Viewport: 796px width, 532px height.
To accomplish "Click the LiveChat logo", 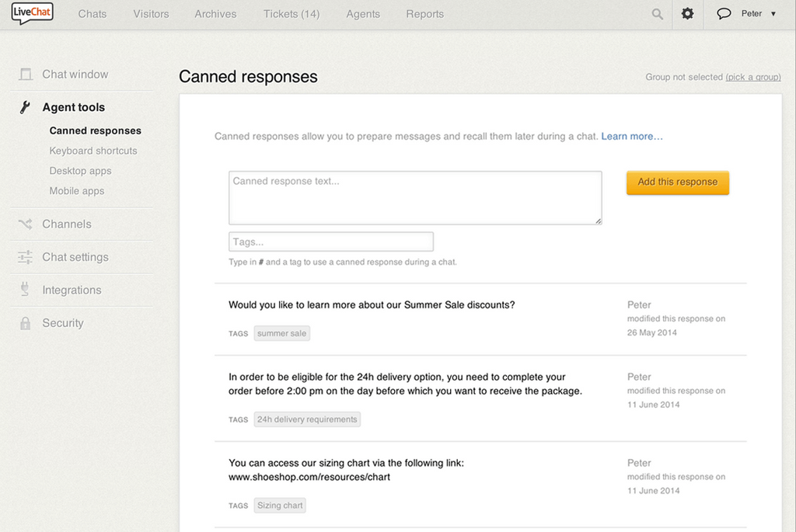I will pos(32,13).
